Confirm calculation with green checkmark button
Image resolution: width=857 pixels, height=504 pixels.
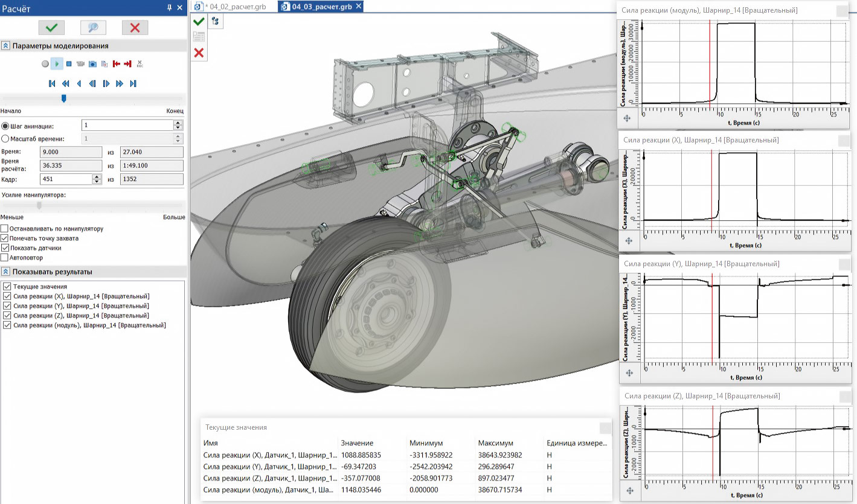click(x=51, y=27)
